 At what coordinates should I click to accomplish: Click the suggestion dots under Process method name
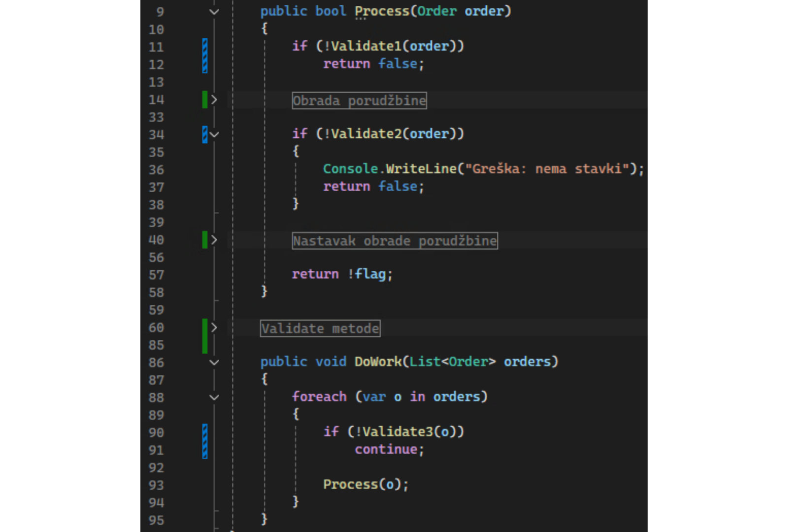click(361, 18)
